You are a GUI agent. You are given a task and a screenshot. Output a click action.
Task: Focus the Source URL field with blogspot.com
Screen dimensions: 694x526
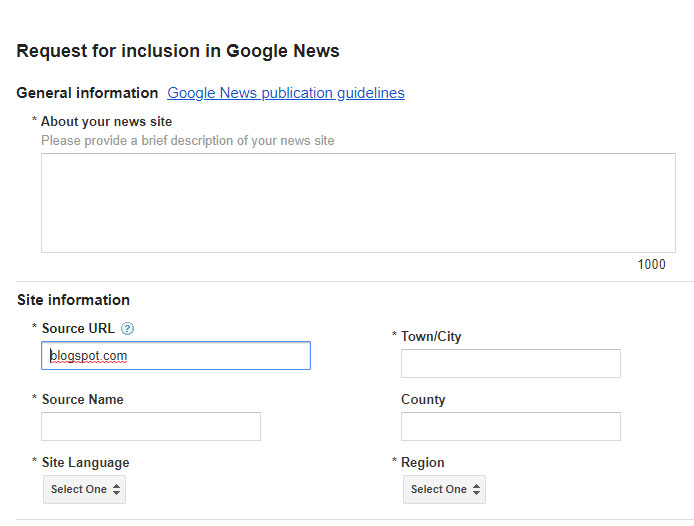176,356
